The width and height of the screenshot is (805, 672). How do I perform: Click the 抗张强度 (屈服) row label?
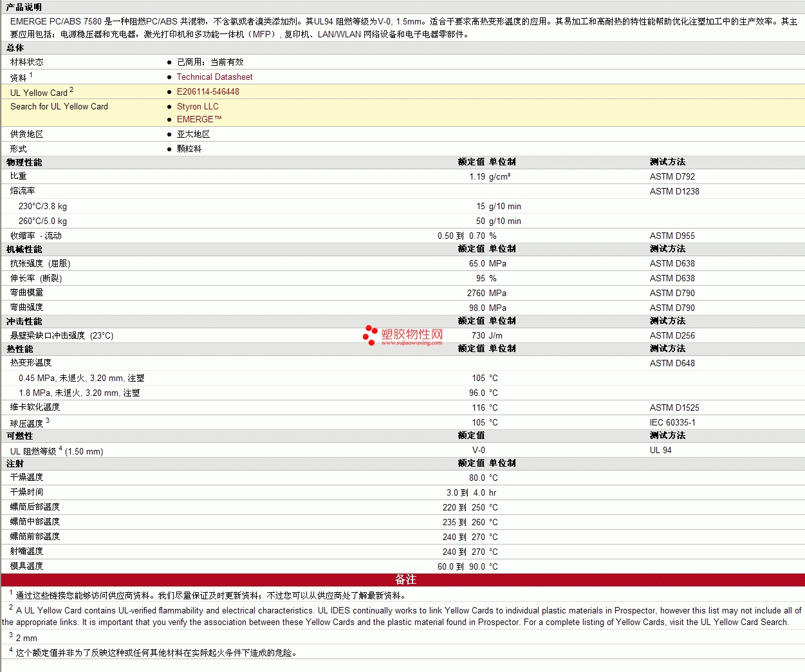pos(40,263)
